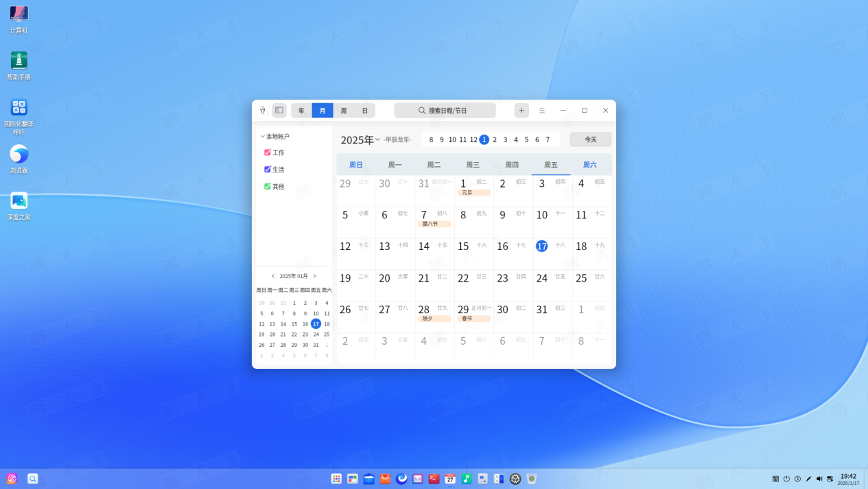This screenshot has width=868, height=489.
Task: Click the volume speaker tray icon
Action: pos(819,479)
